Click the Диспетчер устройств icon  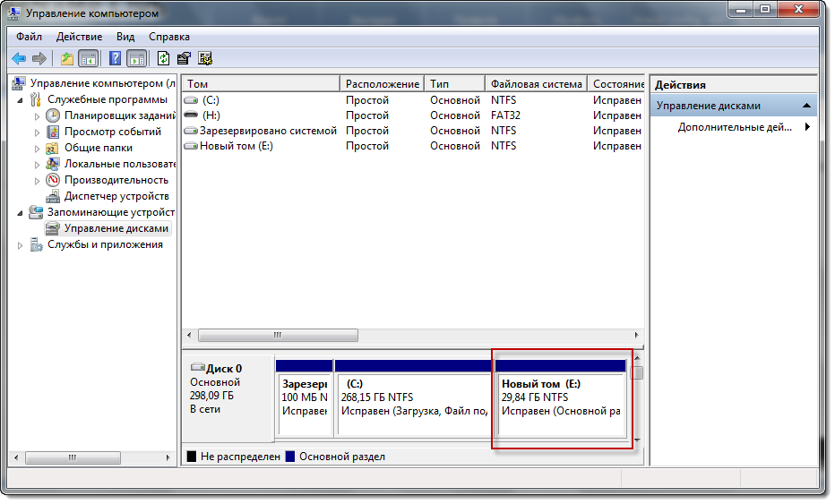(52, 196)
